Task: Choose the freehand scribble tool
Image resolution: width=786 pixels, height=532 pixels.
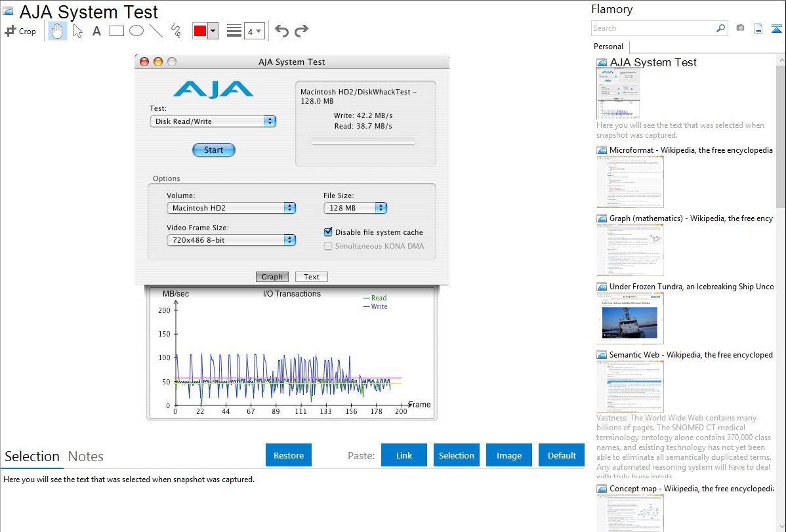Action: coord(176,31)
